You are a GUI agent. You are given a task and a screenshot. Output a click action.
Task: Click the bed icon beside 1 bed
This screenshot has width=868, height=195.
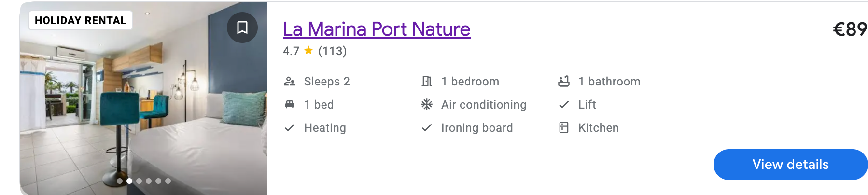click(290, 104)
